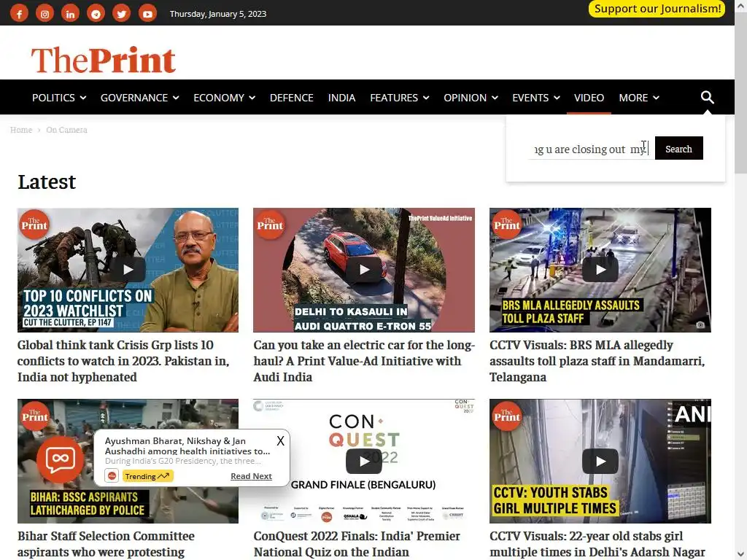Click Ayushman Bharat popup article title
The image size is (747, 560).
187,446
